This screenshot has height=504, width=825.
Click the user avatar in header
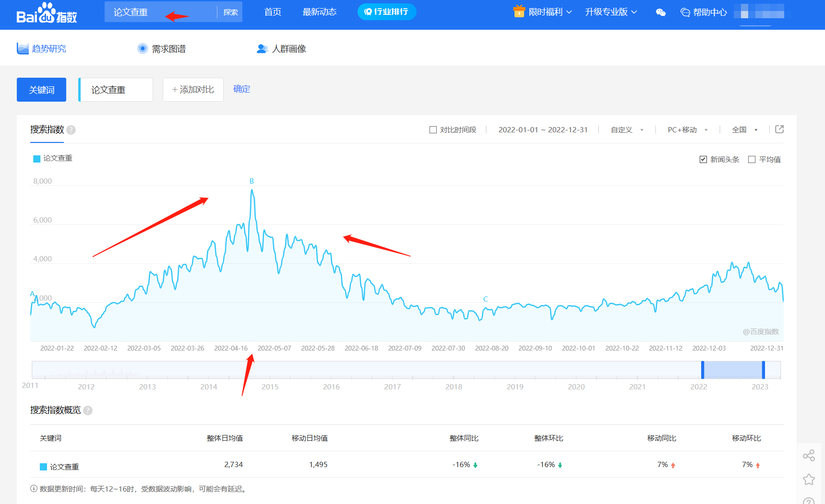pyautogui.click(x=759, y=12)
